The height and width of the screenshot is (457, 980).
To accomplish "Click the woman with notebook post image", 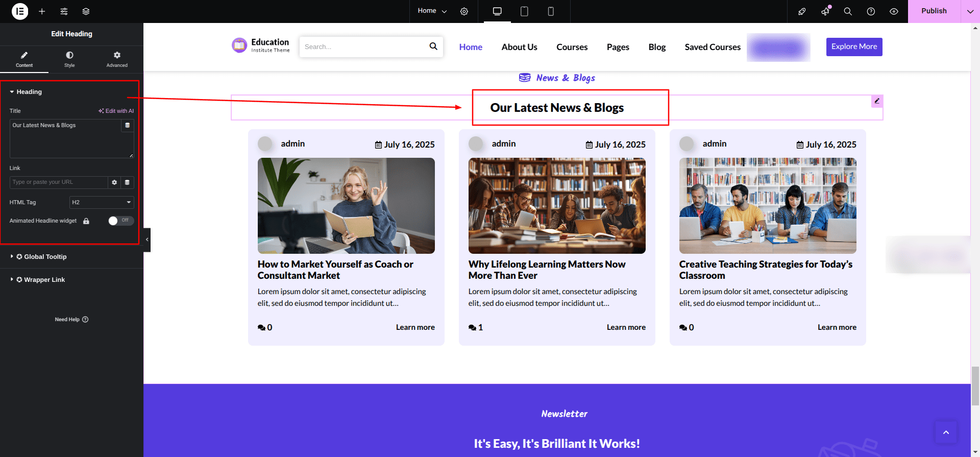I will click(346, 206).
